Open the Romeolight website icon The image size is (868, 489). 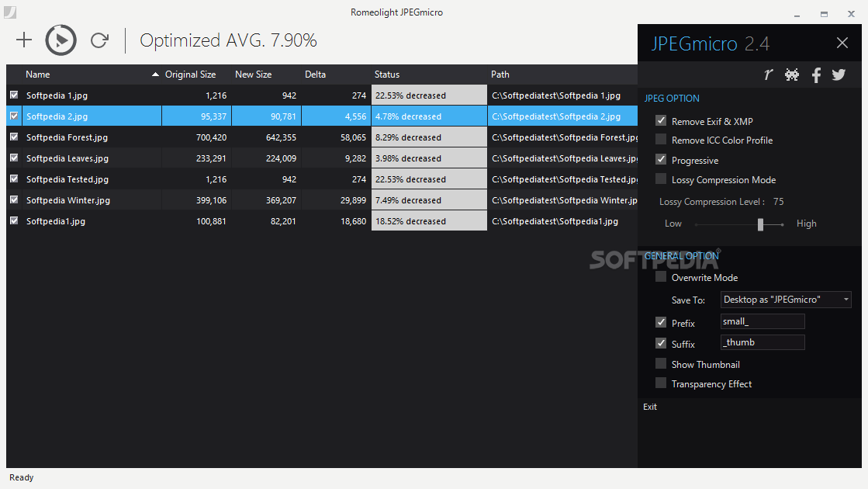click(x=769, y=75)
